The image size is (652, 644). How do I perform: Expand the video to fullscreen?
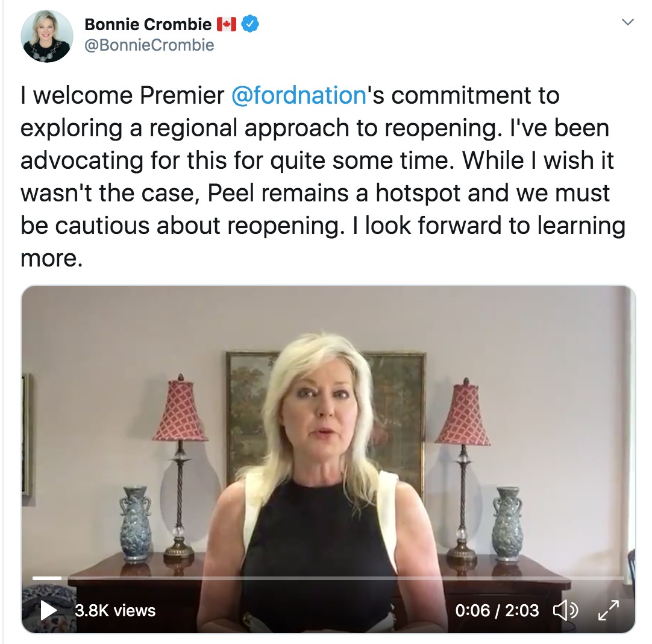coord(609,610)
